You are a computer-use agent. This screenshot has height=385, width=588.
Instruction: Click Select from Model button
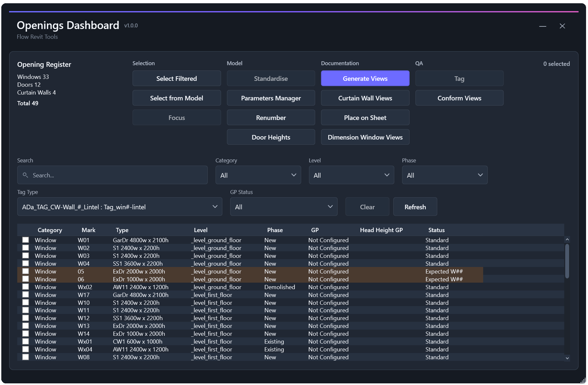[x=176, y=98]
